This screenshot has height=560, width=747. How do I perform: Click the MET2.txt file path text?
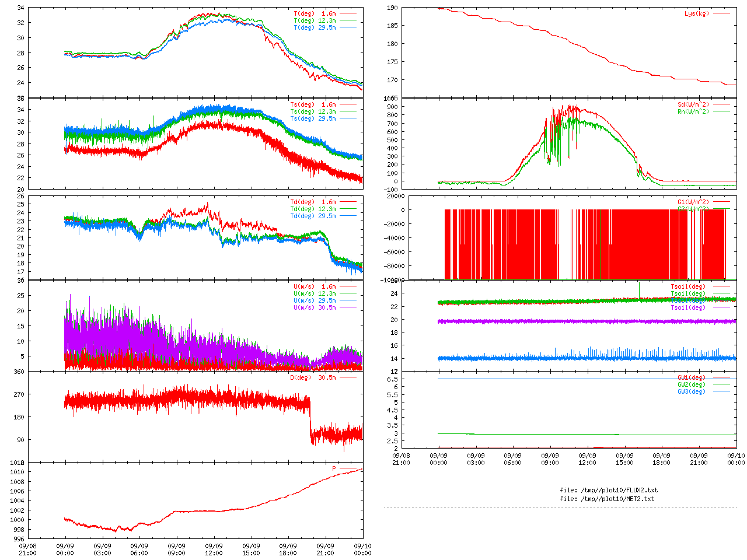click(x=607, y=499)
